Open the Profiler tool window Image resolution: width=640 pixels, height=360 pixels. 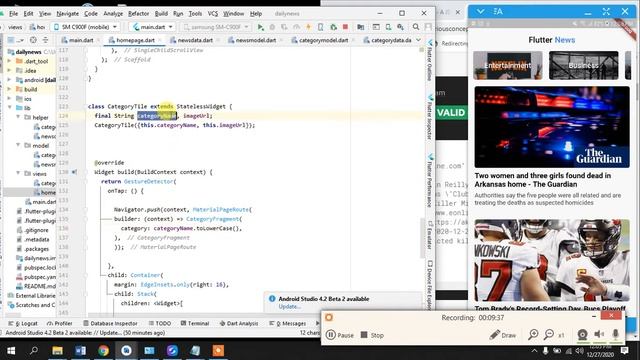pyautogui.click(x=60, y=323)
